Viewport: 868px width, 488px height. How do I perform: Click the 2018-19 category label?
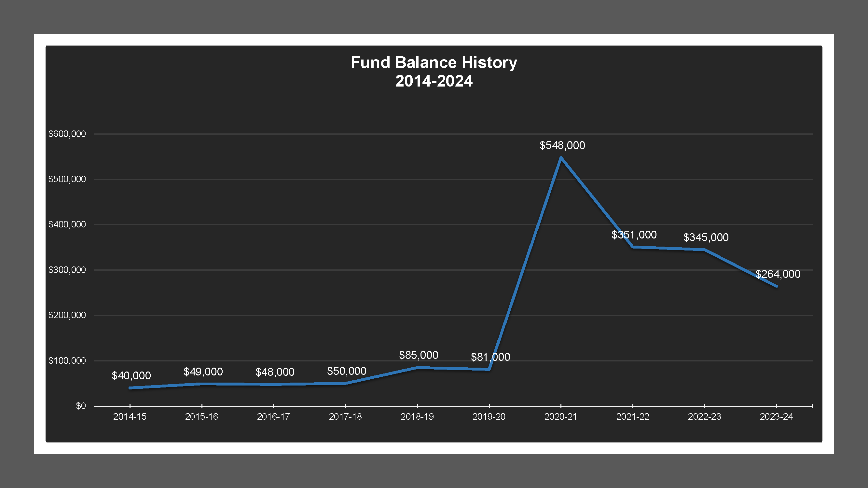(417, 417)
